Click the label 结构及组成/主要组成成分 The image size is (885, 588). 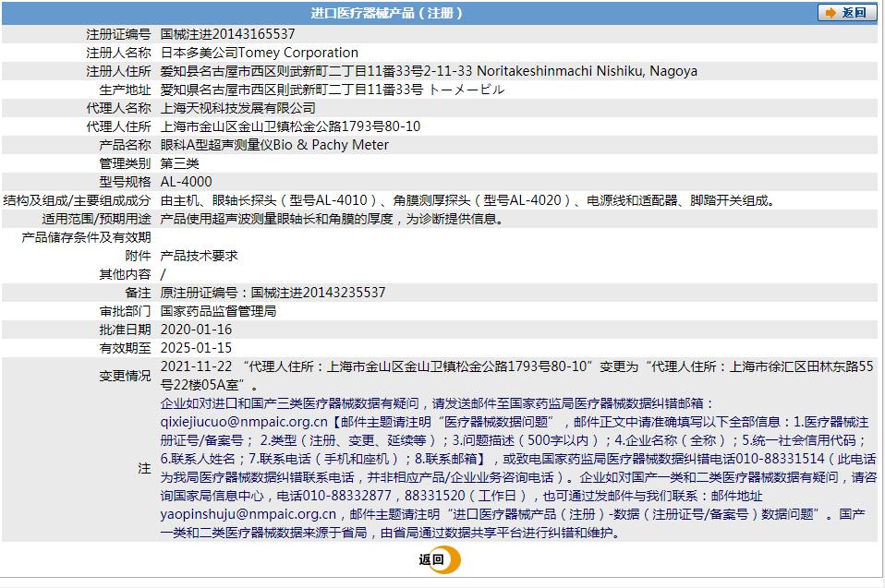point(78,200)
